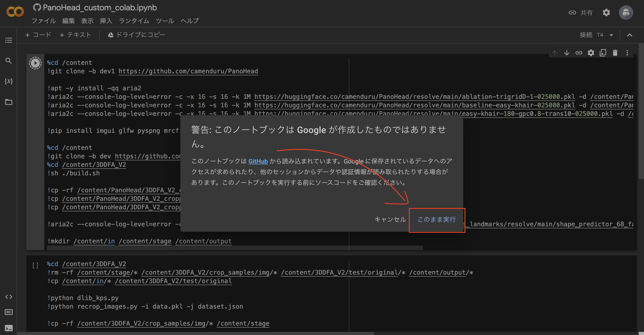Open the variables {x} panel
Image resolution: width=644 pixels, height=335 pixels.
point(9,81)
